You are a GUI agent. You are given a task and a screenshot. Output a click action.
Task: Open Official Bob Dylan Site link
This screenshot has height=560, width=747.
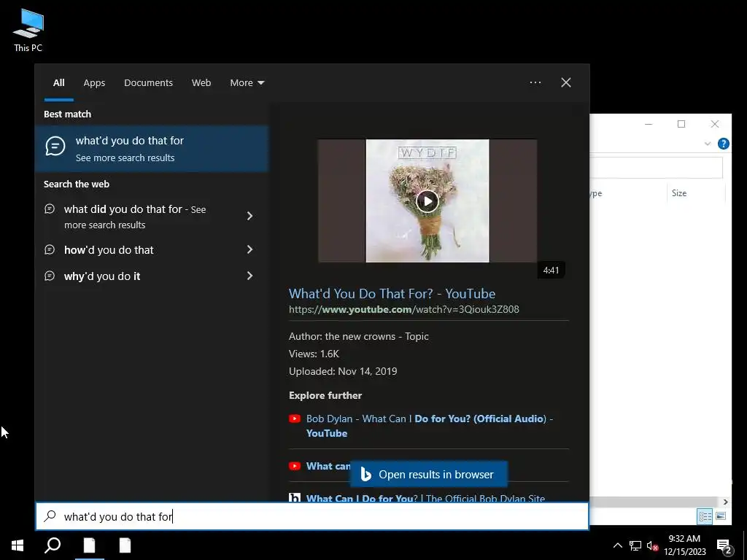[x=425, y=498]
